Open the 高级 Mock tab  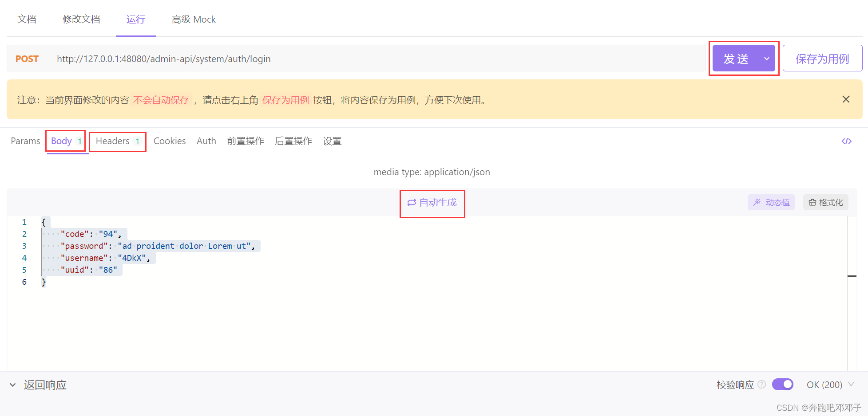194,20
